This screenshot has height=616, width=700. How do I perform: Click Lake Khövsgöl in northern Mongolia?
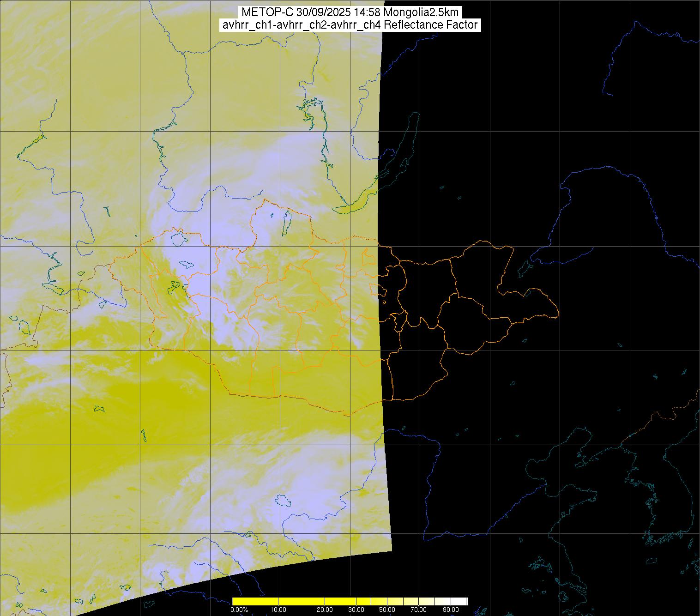pyautogui.click(x=286, y=221)
